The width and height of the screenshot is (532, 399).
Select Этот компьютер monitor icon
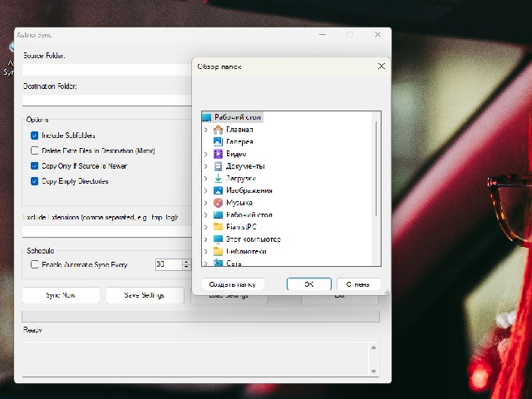tap(218, 239)
